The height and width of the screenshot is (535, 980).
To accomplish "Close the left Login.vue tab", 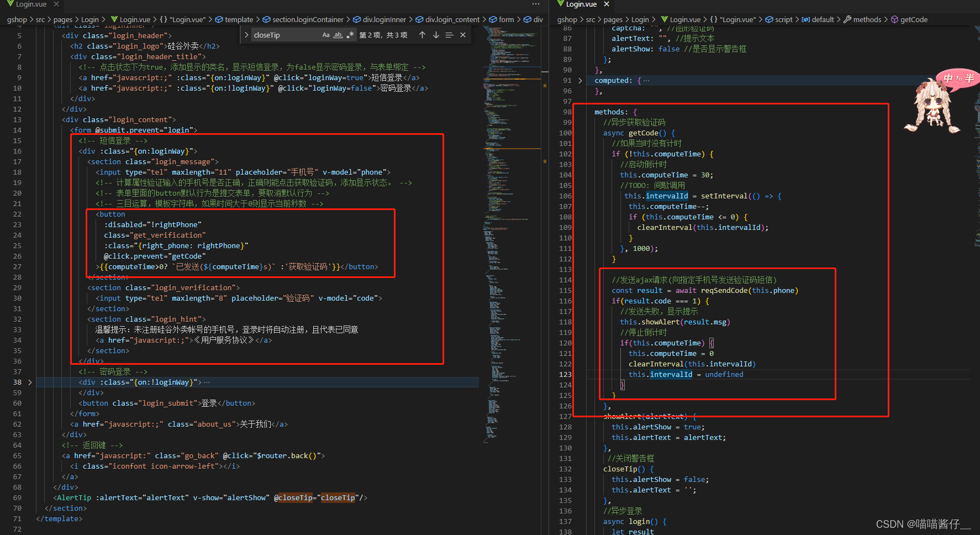I will [x=56, y=4].
